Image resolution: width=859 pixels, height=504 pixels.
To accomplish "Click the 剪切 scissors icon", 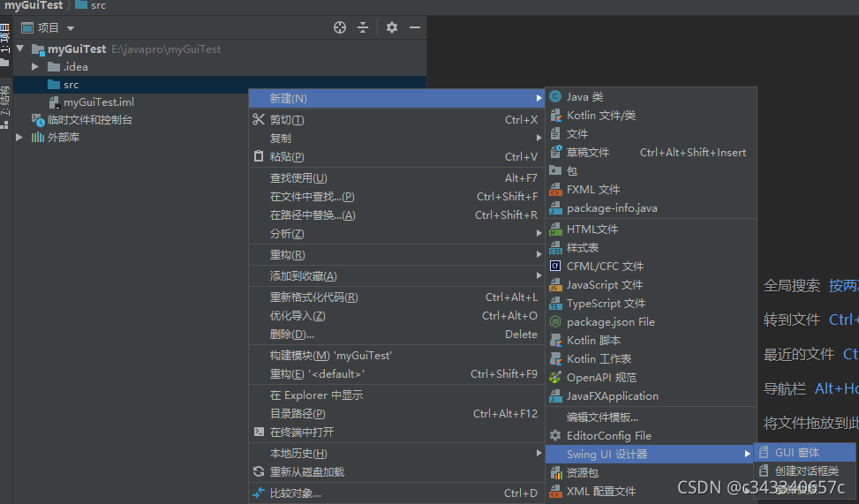I will point(259,119).
